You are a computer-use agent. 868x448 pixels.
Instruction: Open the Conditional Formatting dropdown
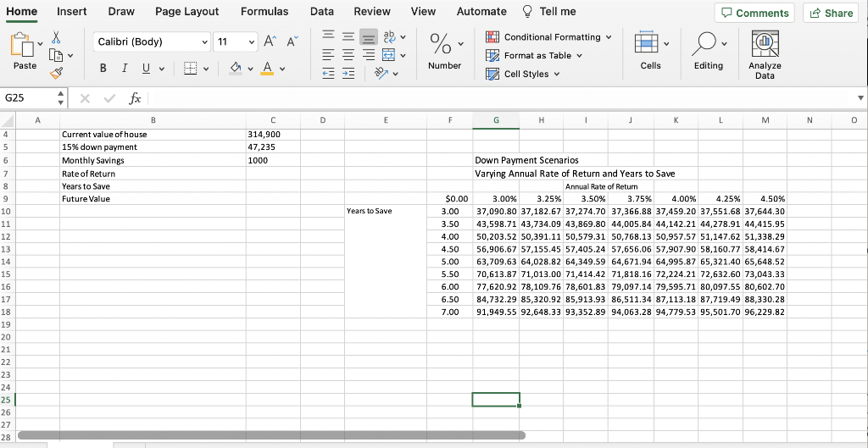pos(548,37)
